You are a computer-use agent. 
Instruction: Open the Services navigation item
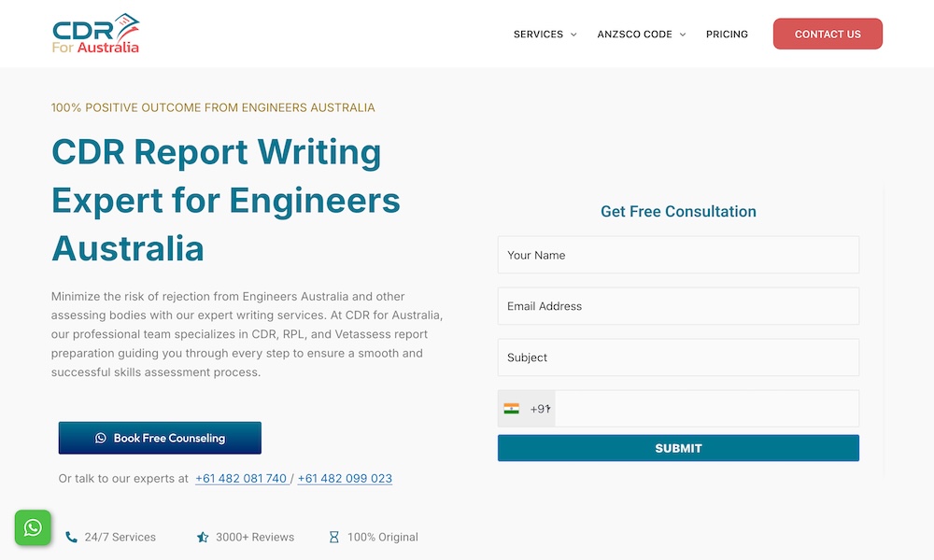tap(538, 35)
